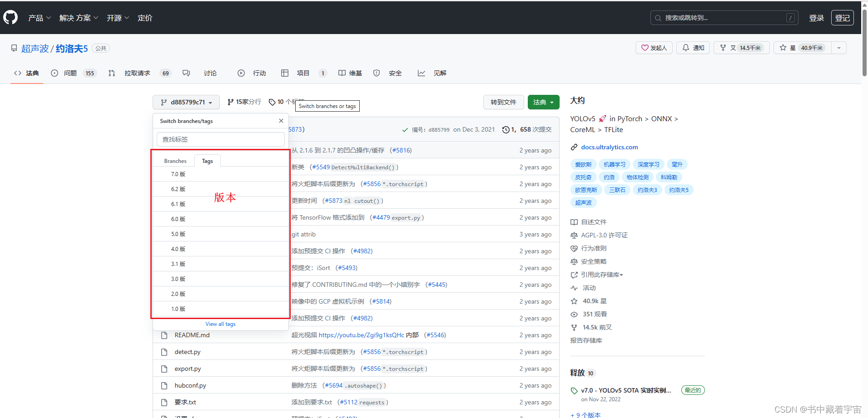Screen dimensions: 868x418
Task: Open the 维基 wiki tab
Action: (x=350, y=73)
